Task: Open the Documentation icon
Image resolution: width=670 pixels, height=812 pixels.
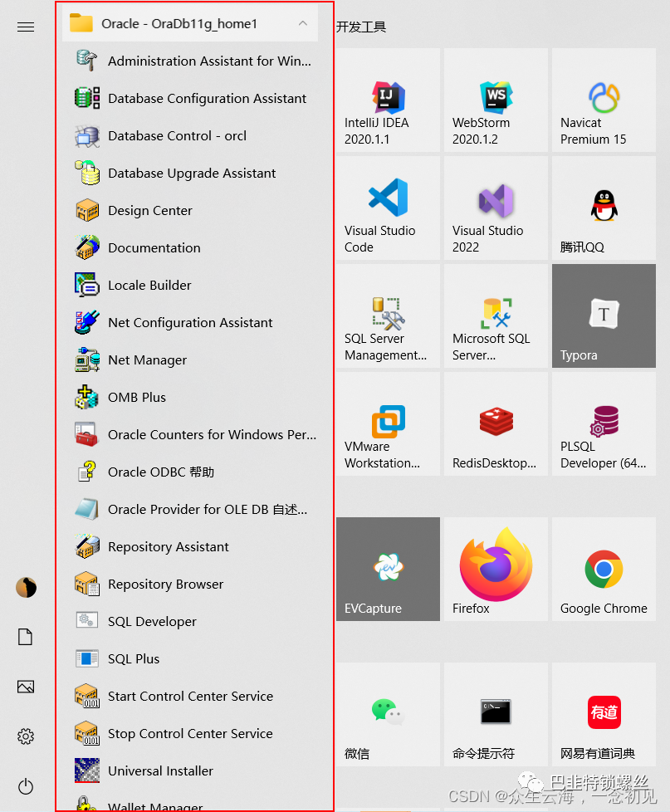Action: 87,247
